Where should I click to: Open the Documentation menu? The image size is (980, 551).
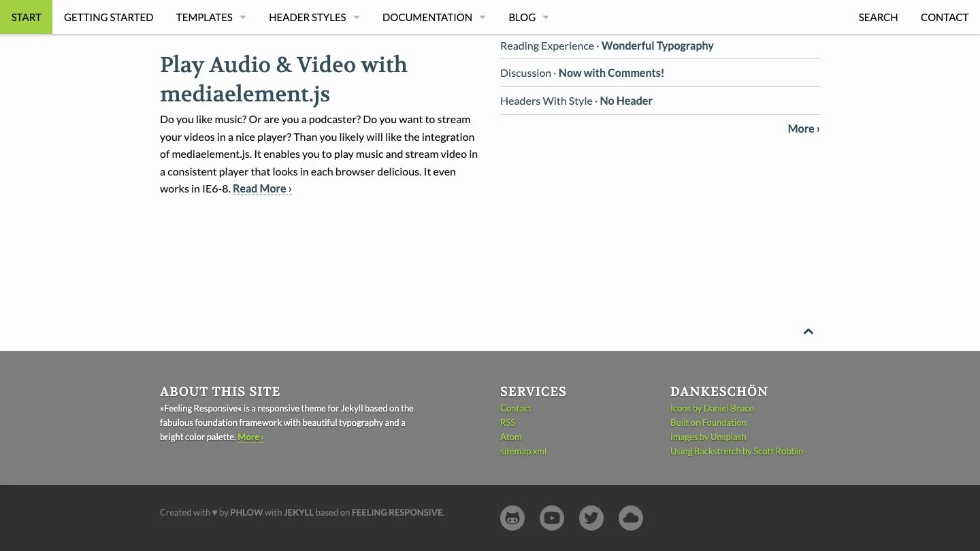pyautogui.click(x=427, y=17)
